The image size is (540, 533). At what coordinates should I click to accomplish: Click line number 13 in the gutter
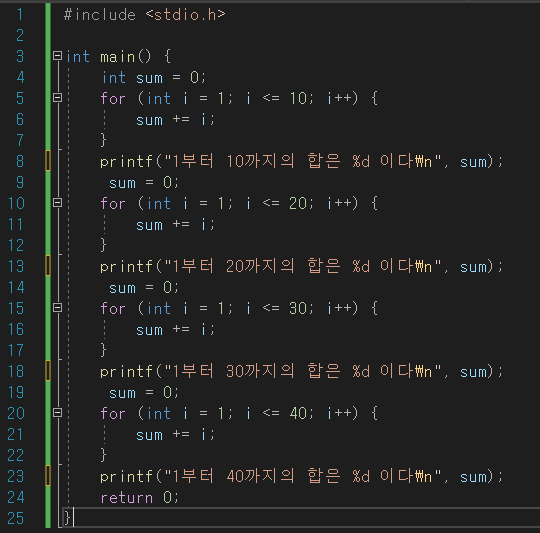(x=16, y=266)
